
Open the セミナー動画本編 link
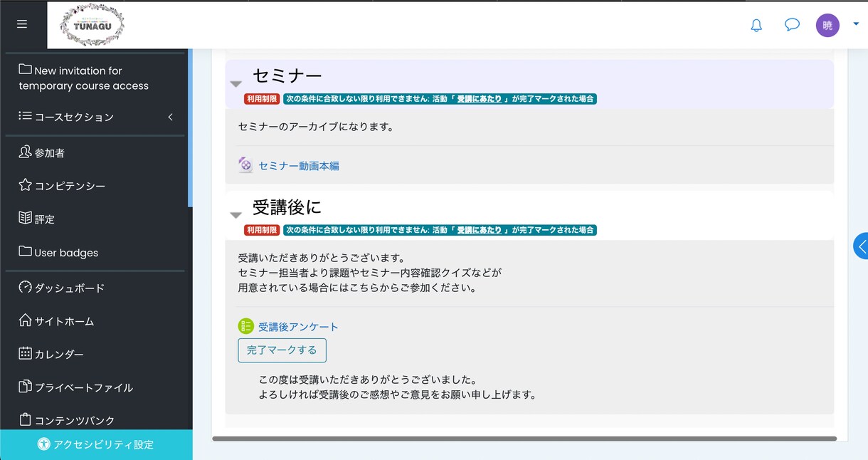(299, 166)
